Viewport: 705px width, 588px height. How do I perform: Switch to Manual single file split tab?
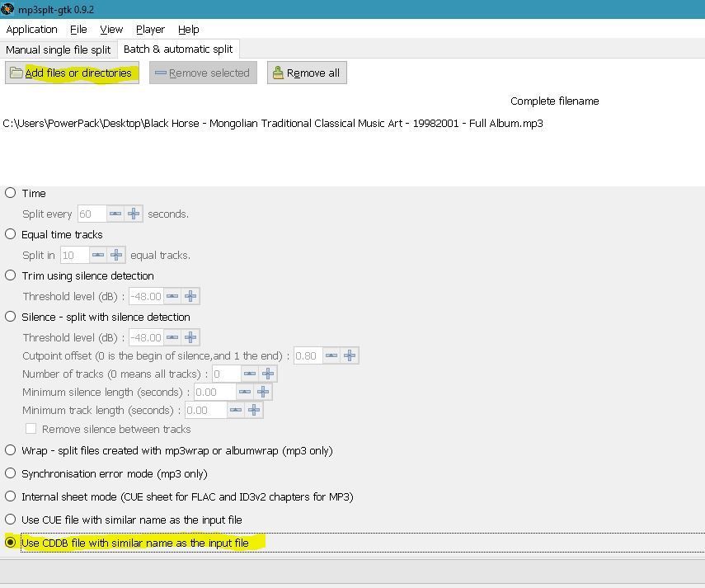(58, 49)
